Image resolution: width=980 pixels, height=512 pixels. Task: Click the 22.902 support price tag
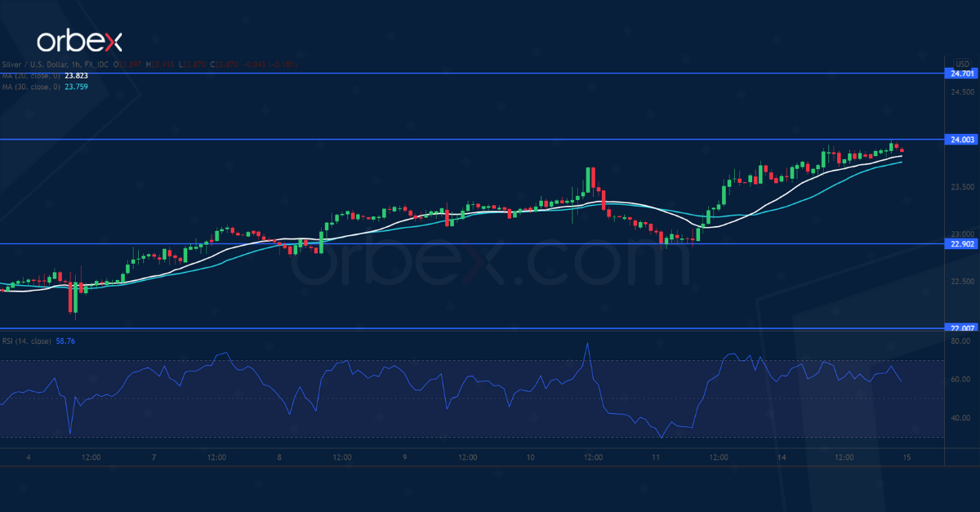tap(960, 245)
